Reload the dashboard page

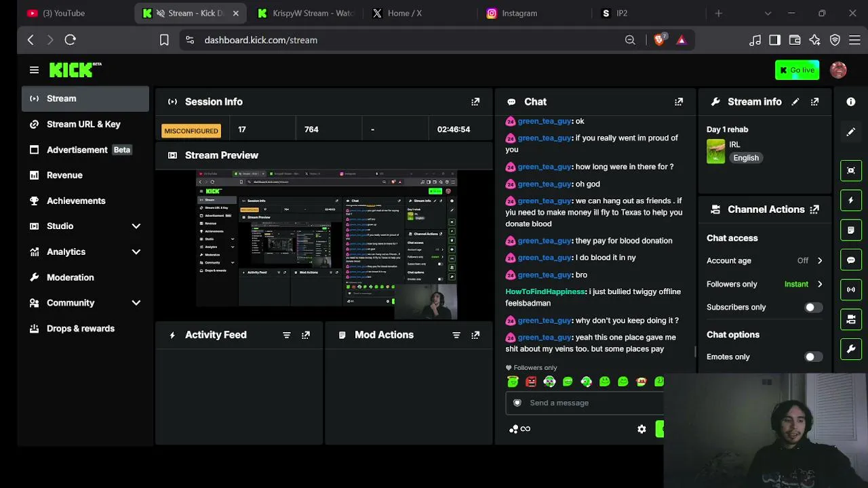point(70,40)
